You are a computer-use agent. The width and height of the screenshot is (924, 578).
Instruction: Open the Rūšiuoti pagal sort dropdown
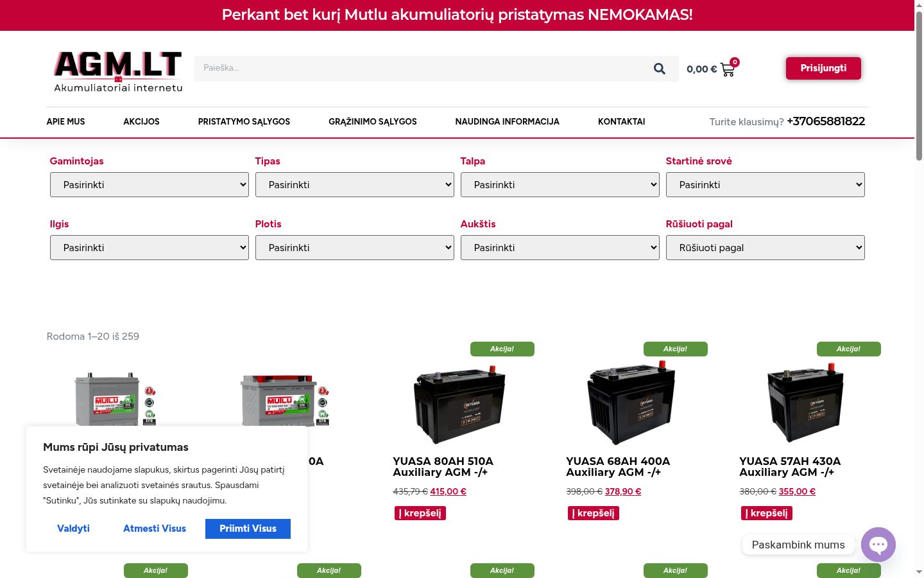[766, 248]
